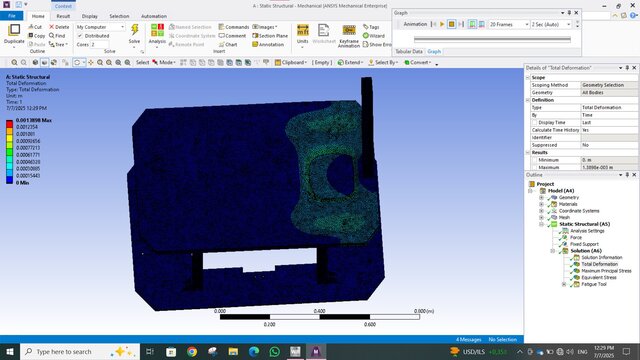Expand the Geometry tree node
The height and width of the screenshot is (360, 640).
[x=541, y=198]
